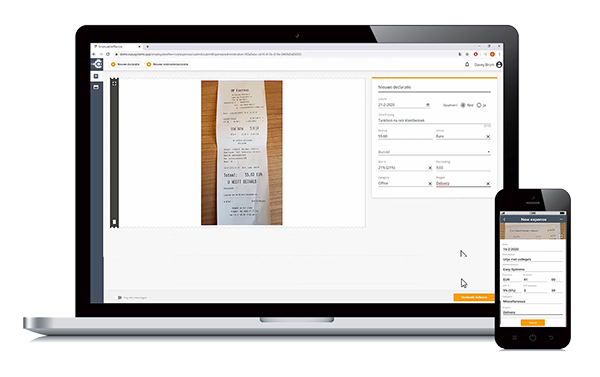Click the app logo in sidebar

point(97,64)
